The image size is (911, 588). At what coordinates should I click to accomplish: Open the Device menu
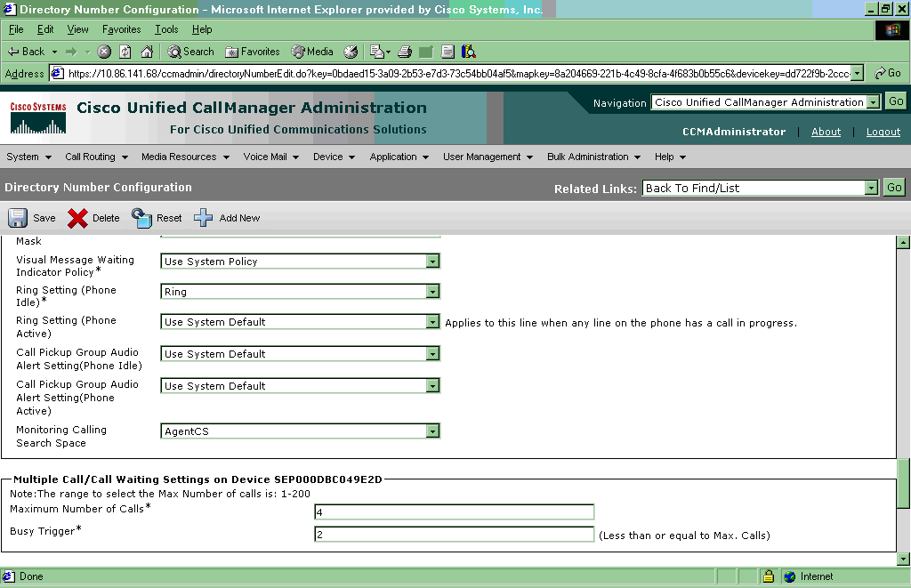(334, 157)
